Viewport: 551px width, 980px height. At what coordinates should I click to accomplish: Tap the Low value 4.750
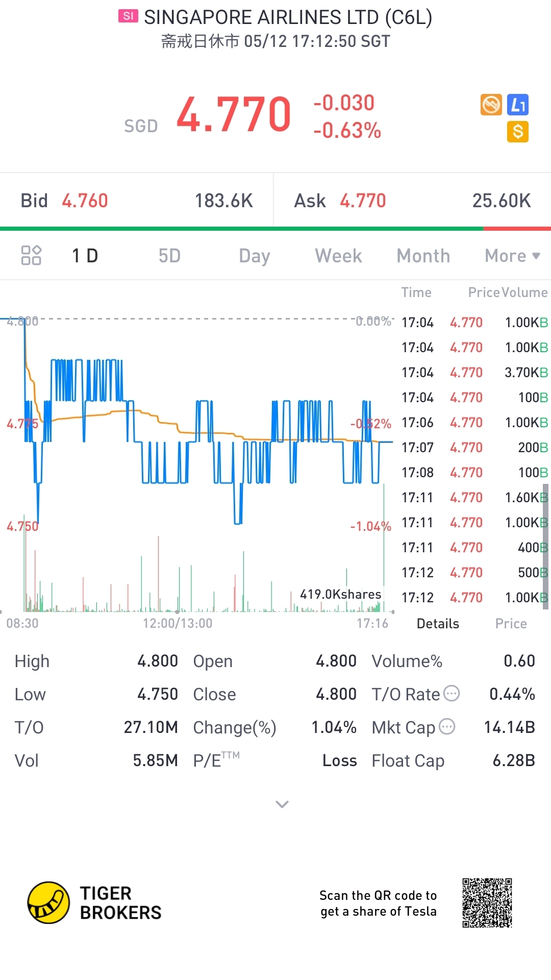point(158,694)
